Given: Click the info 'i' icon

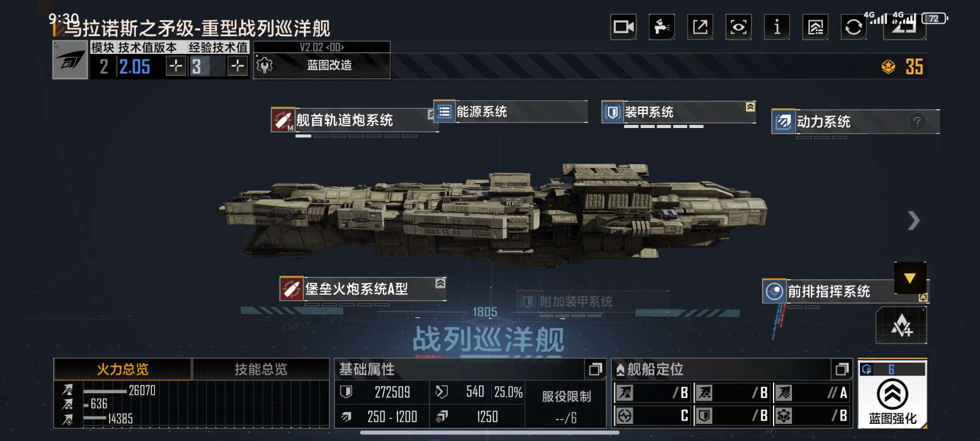Looking at the screenshot, I should (x=777, y=27).
